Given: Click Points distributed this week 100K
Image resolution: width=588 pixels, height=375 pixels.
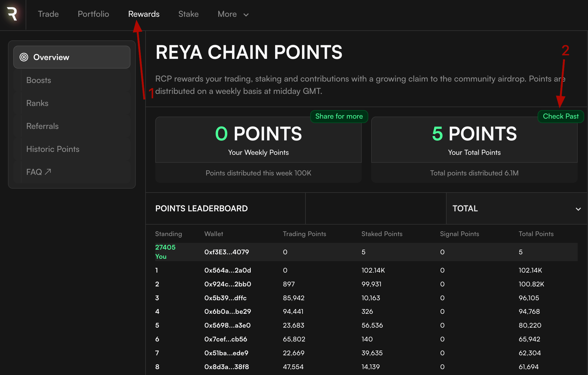Looking at the screenshot, I should (258, 173).
